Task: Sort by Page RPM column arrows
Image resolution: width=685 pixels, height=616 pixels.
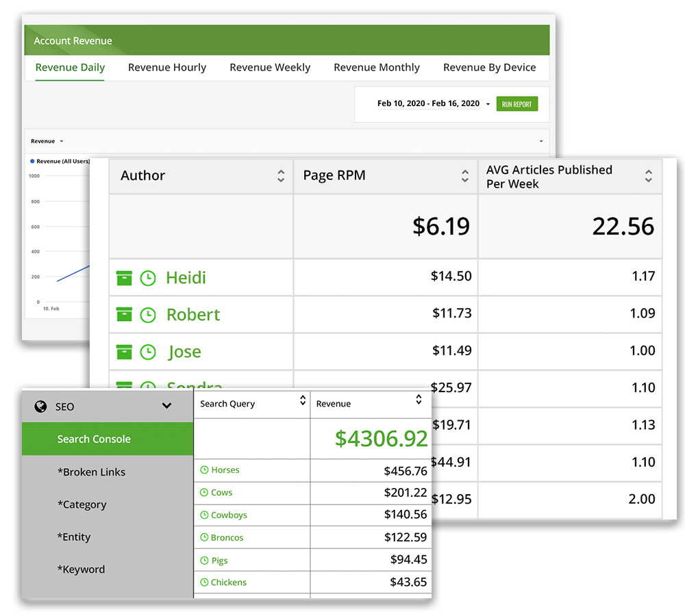Action: coord(465,176)
